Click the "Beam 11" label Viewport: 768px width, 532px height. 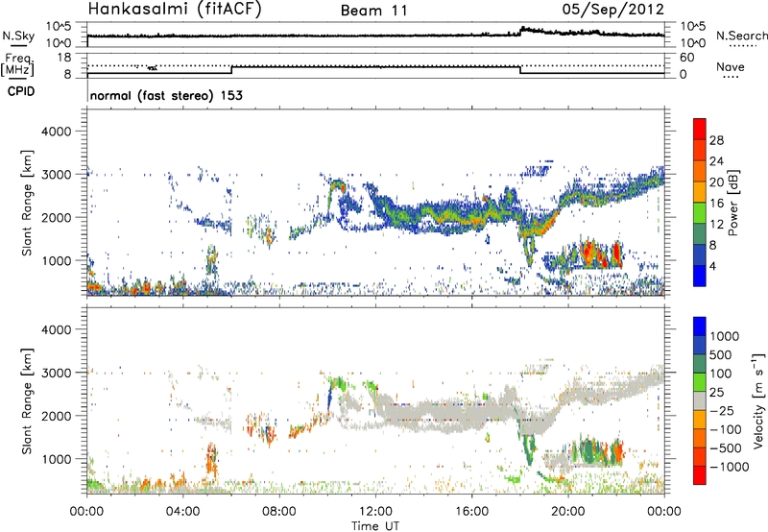point(374,11)
